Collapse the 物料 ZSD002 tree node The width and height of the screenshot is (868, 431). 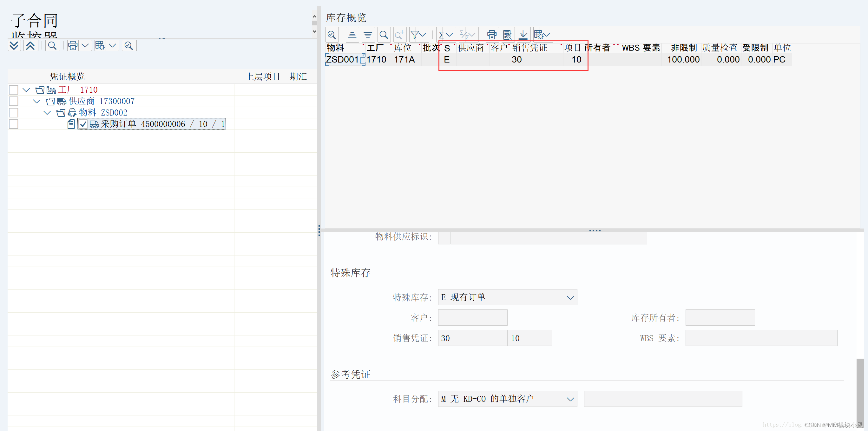pos(47,113)
